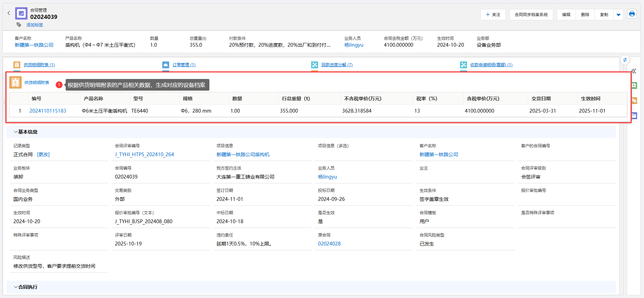Collapse the 基本信息 section

(15, 132)
